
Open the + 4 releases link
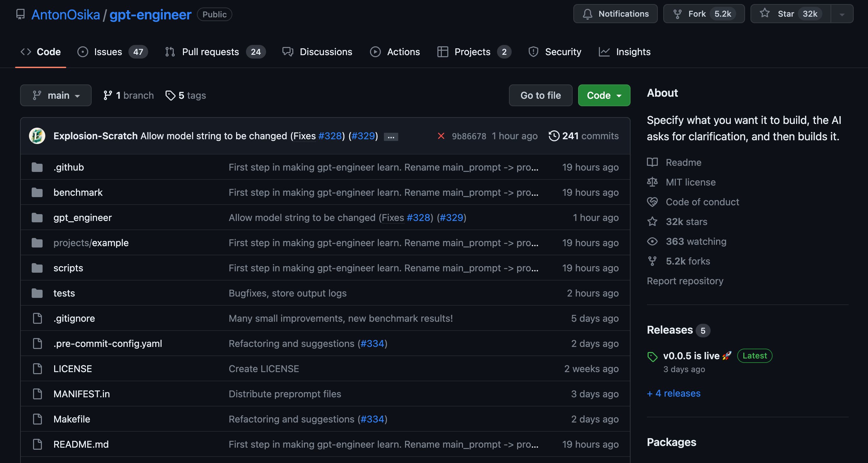673,393
